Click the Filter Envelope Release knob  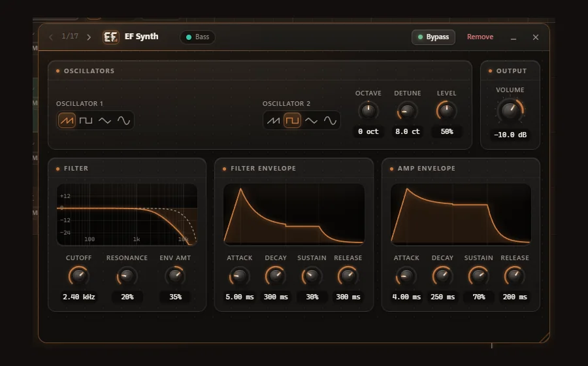[x=348, y=276]
